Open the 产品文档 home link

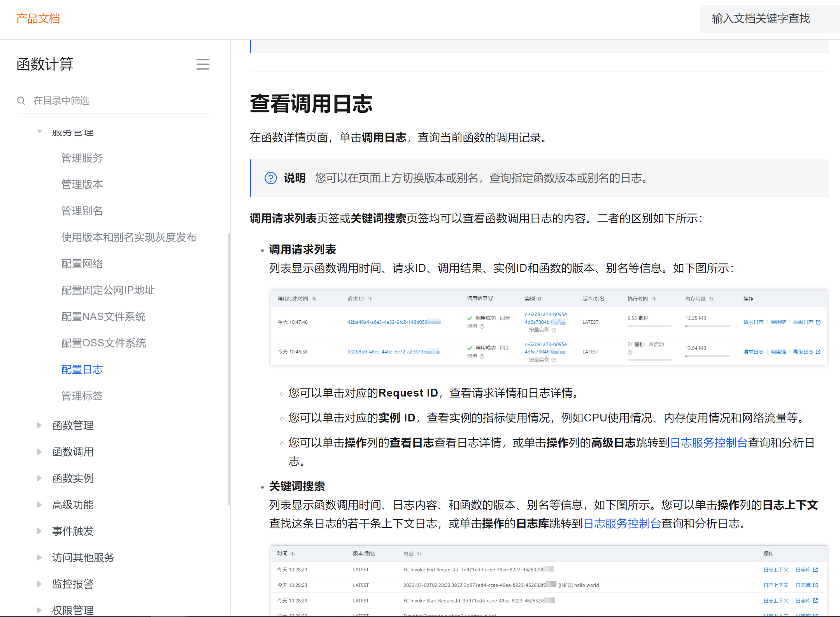[x=38, y=18]
